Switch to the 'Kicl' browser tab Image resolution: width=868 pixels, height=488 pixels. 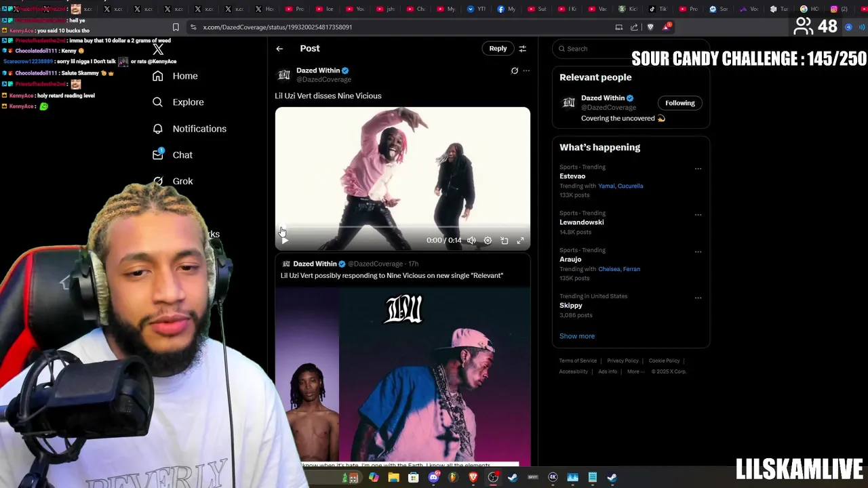point(627,9)
